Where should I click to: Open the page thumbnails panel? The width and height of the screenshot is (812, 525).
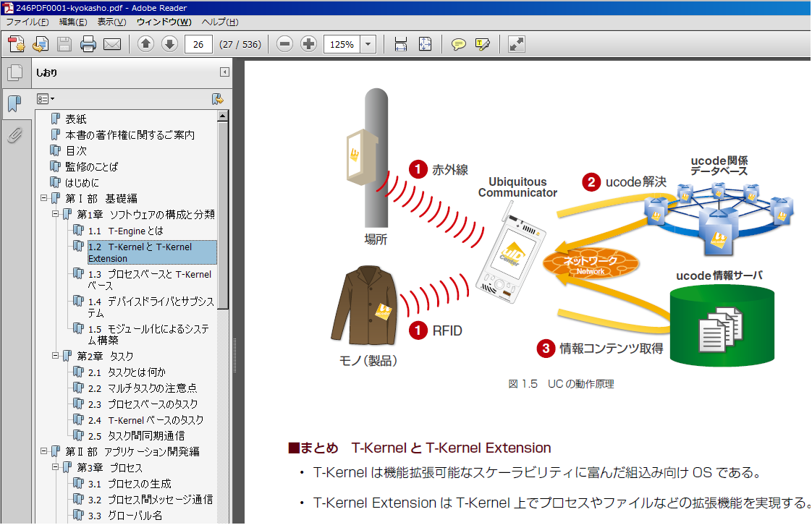pyautogui.click(x=15, y=73)
